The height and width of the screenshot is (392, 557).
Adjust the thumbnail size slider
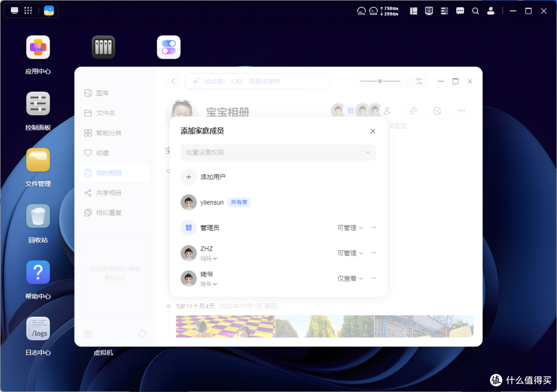coord(380,81)
